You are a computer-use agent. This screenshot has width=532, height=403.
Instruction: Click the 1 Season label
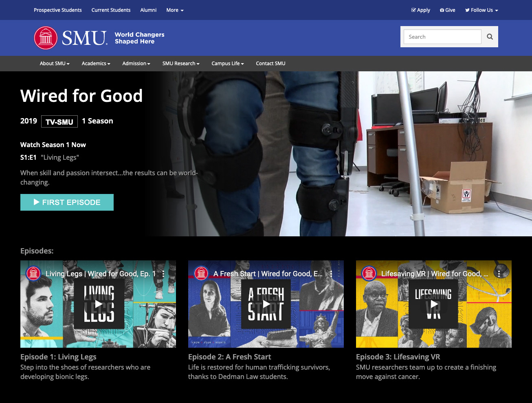point(97,121)
